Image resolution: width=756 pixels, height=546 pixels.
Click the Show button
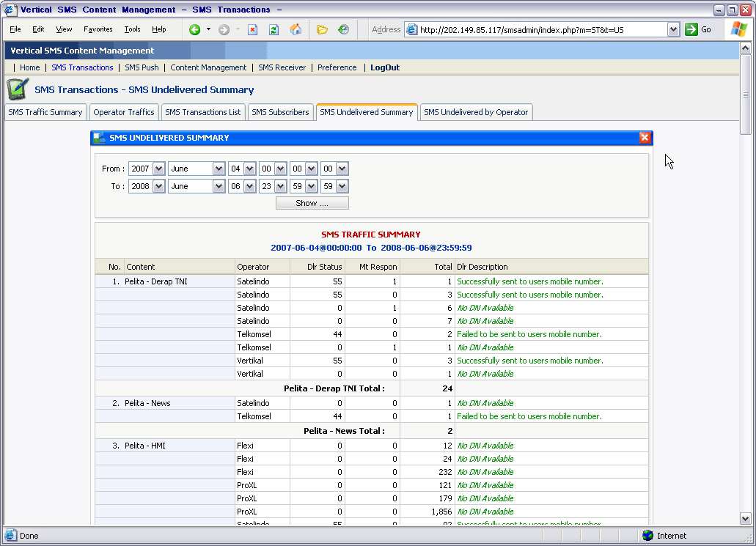[312, 203]
